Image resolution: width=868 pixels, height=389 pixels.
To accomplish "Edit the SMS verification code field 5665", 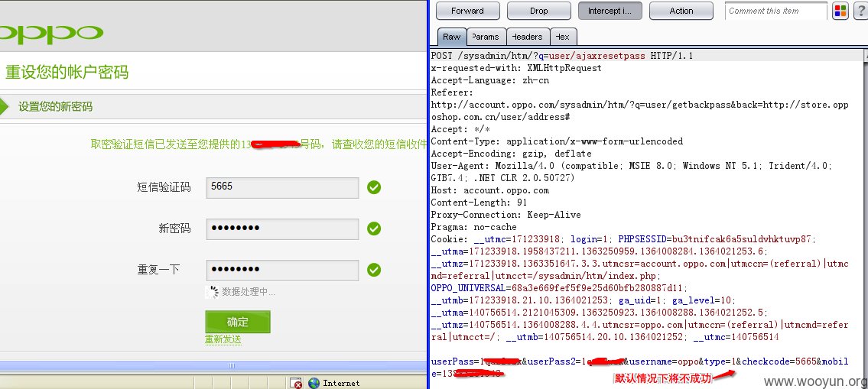I will tap(282, 187).
